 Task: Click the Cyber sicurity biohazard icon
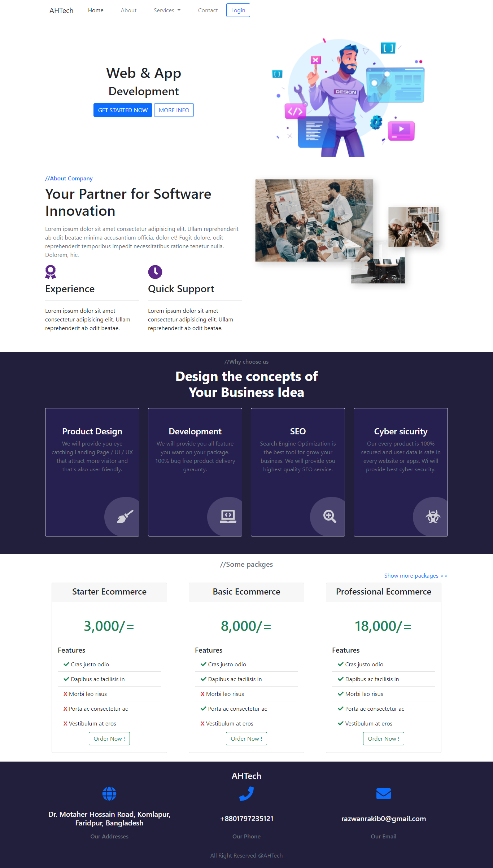433,516
